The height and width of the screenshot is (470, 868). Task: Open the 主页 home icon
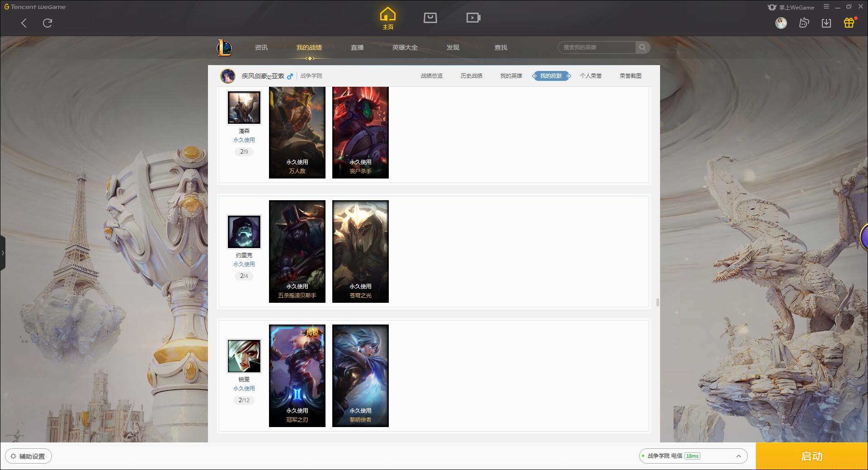pyautogui.click(x=387, y=18)
